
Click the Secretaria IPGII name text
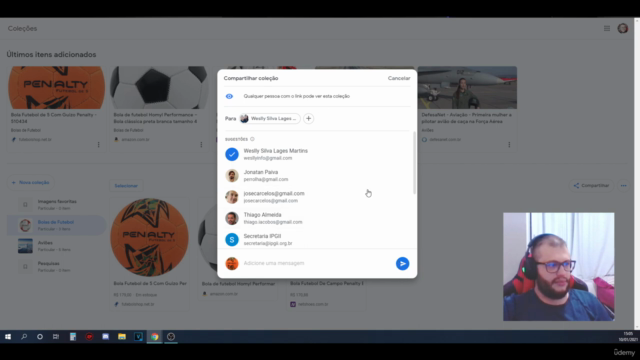(262, 236)
